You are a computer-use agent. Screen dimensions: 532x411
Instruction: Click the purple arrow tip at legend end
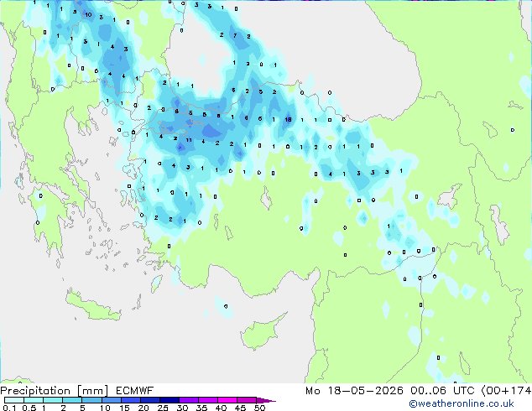pyautogui.click(x=266, y=401)
